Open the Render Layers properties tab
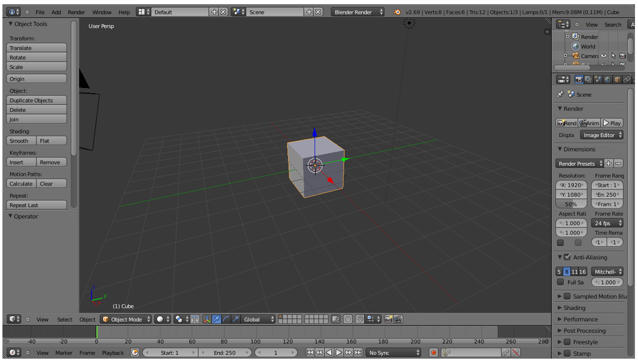Viewport: 638px width, 364px height. pos(588,79)
